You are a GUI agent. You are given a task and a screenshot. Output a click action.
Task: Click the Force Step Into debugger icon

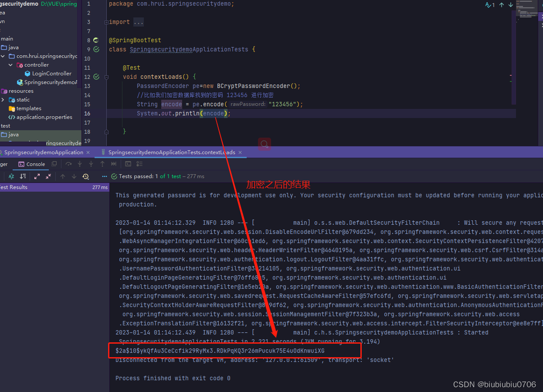(x=91, y=164)
